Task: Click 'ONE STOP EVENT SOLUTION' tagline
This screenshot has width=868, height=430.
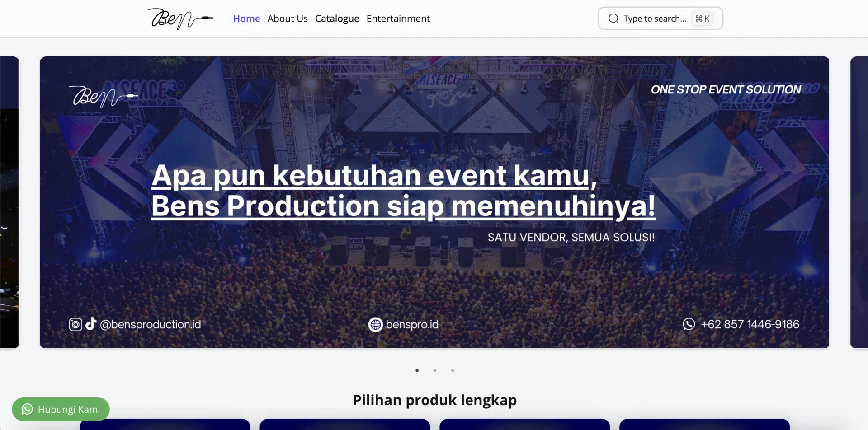Action: (726, 89)
